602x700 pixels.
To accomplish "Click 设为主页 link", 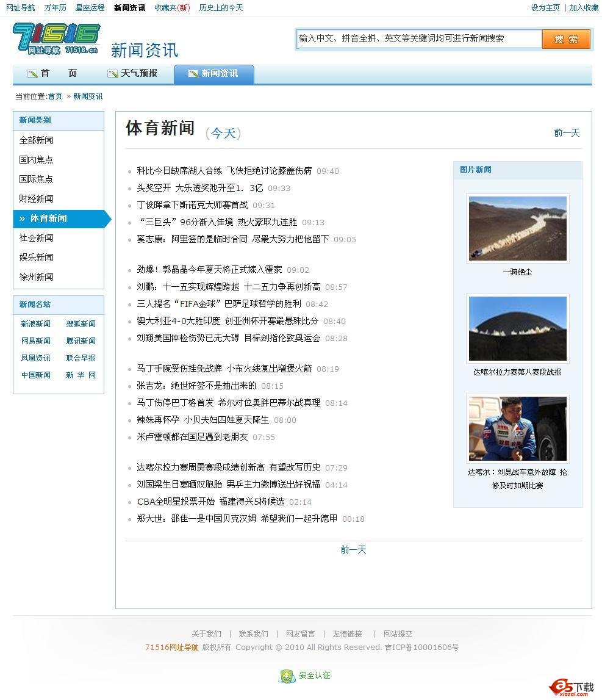I will pos(545,7).
